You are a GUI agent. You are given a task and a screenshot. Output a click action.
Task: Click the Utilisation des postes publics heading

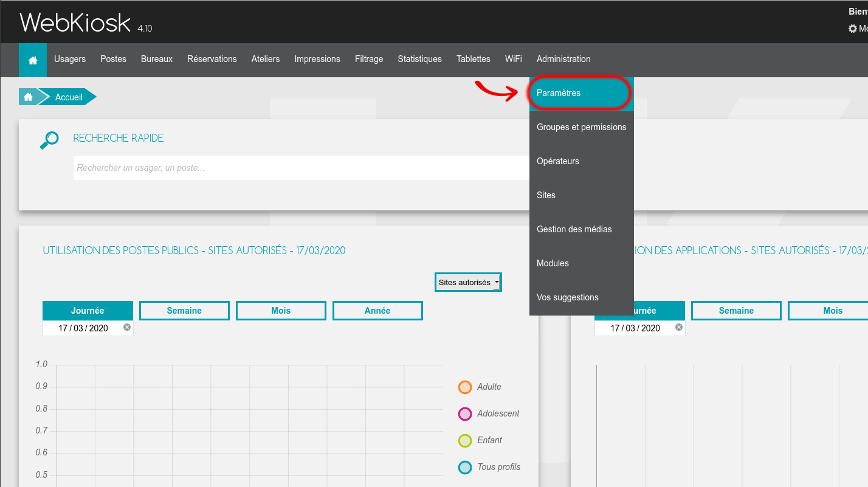(x=194, y=250)
